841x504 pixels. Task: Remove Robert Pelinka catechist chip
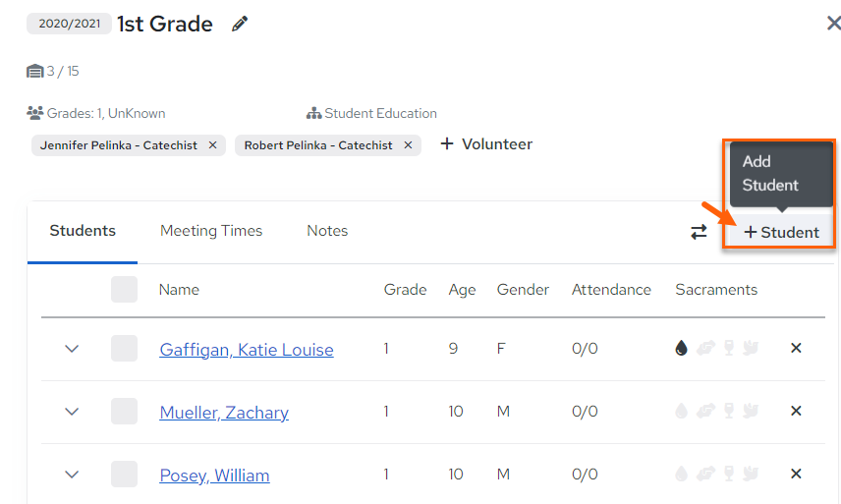(408, 145)
